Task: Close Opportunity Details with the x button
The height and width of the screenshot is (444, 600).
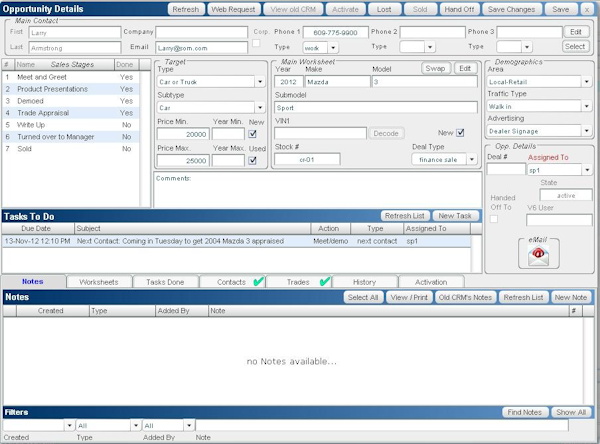Action: [x=586, y=9]
